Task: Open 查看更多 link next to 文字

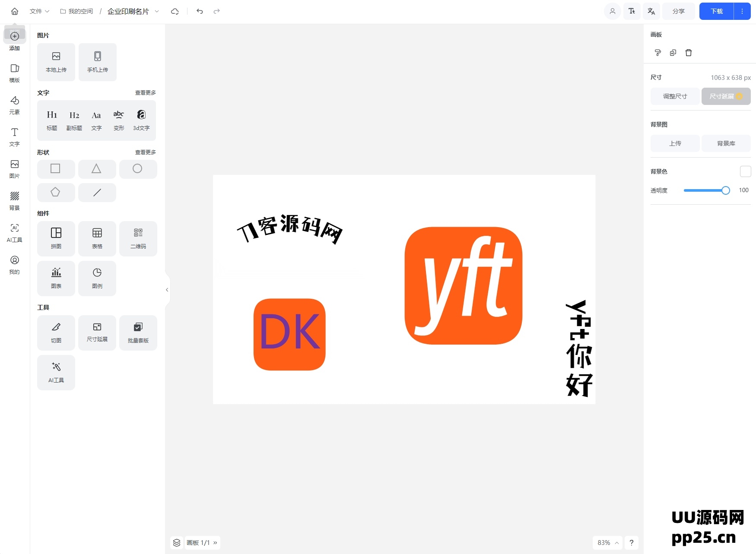Action: [145, 92]
